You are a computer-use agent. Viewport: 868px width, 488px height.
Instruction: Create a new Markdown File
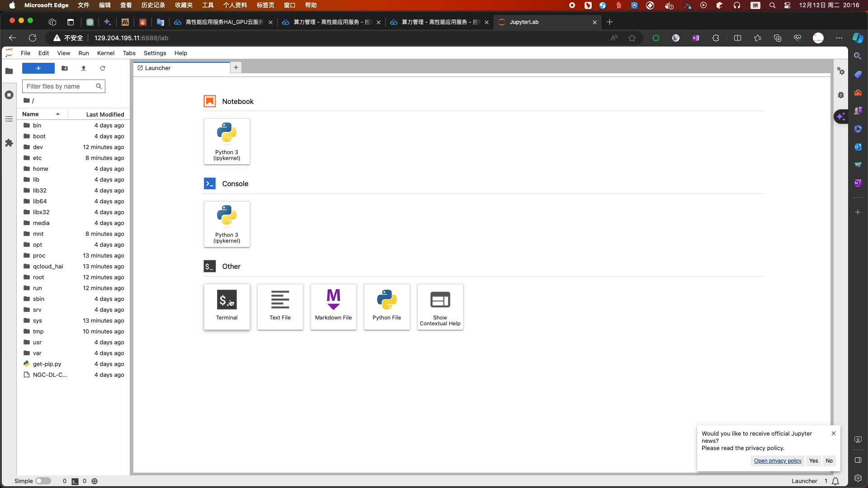click(x=333, y=306)
